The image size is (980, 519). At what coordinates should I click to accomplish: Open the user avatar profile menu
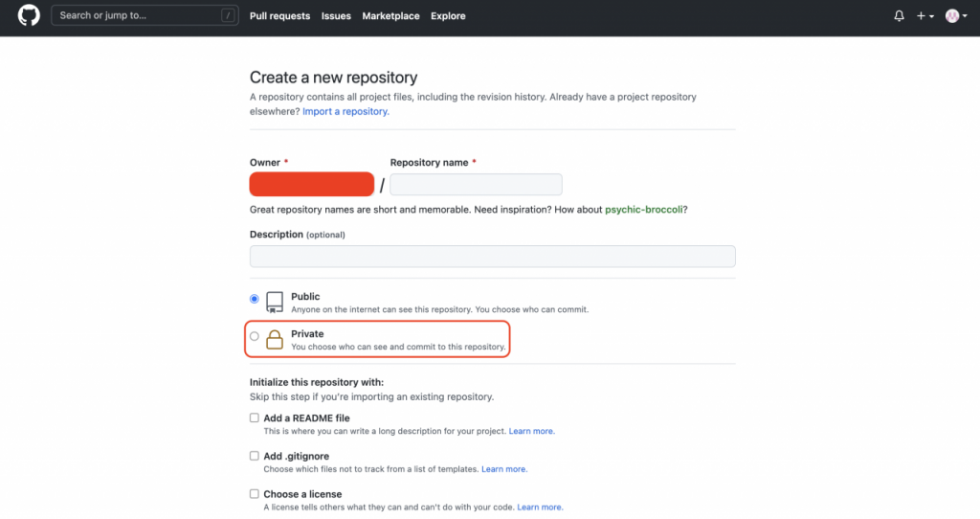pyautogui.click(x=954, y=16)
